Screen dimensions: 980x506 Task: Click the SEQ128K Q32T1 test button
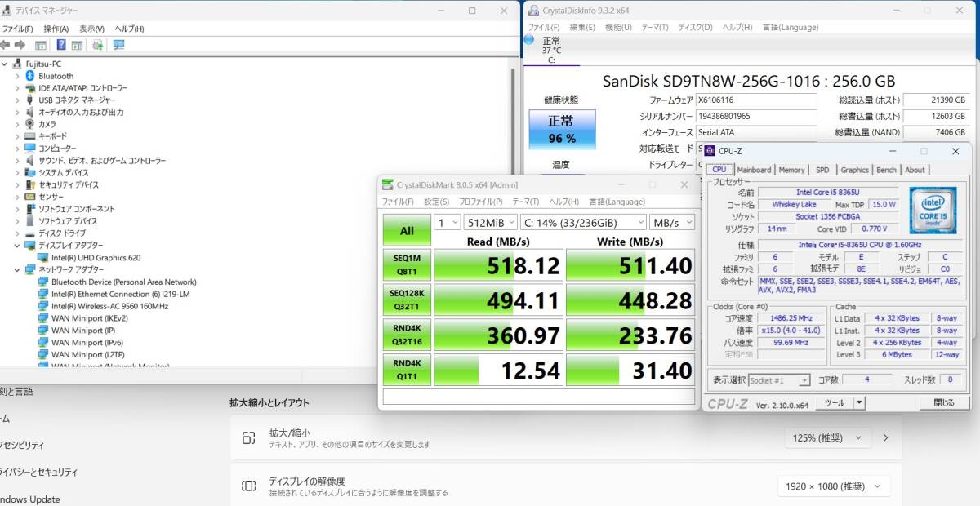tap(407, 300)
